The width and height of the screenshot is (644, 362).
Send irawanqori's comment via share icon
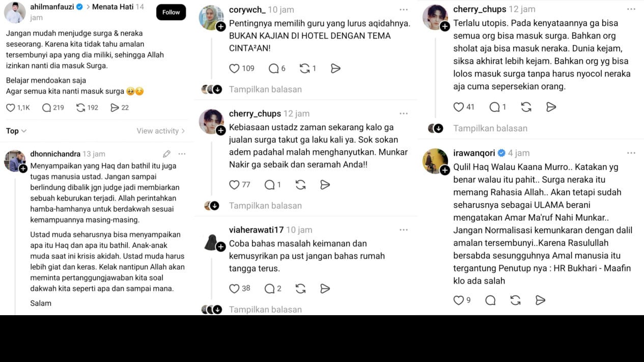tap(541, 300)
